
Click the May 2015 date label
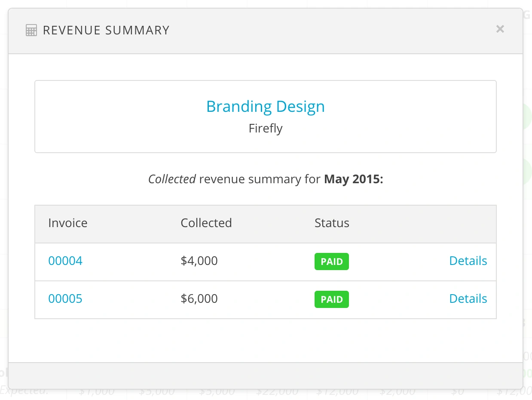click(352, 179)
